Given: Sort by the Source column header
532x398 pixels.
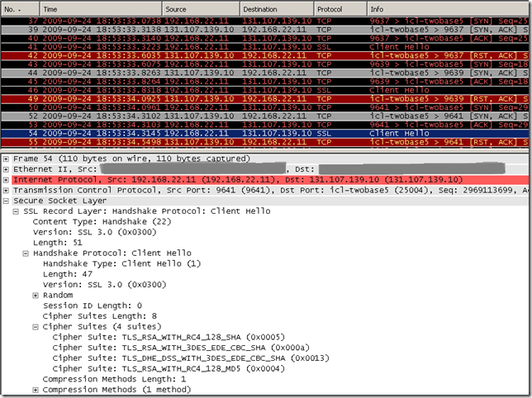Looking at the screenshot, I should point(201,9).
